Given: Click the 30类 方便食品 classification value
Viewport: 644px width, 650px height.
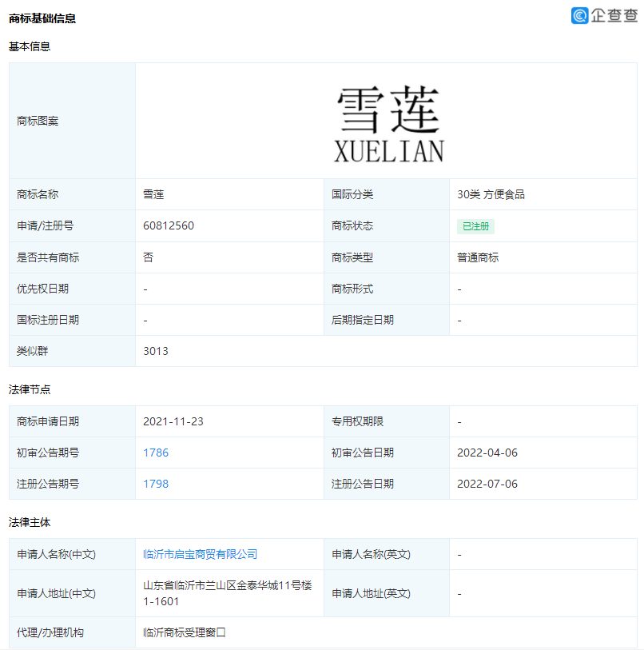Looking at the screenshot, I should 491,194.
